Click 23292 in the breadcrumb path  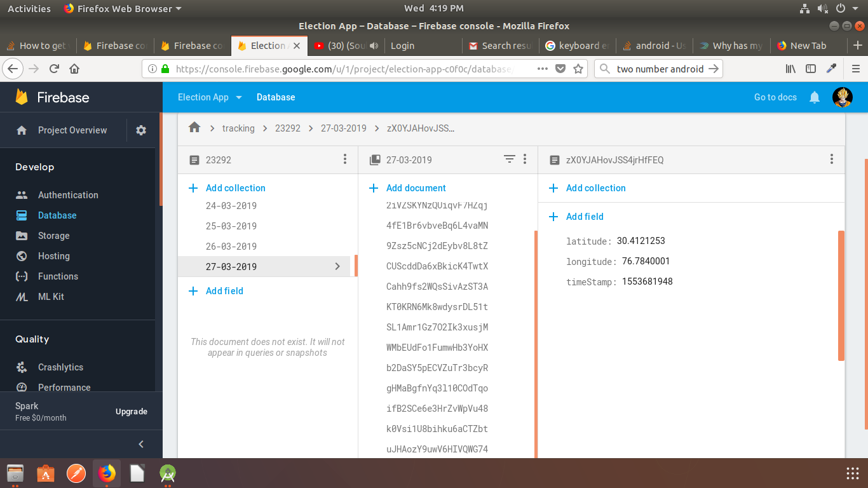point(288,128)
